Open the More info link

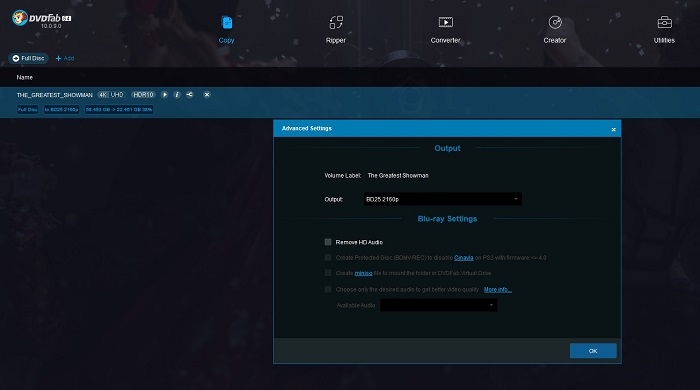point(497,290)
